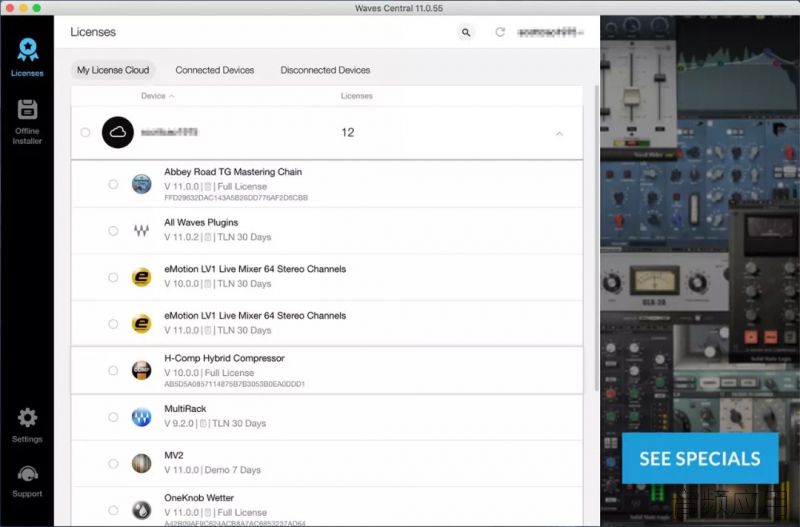The image size is (800, 527).
Task: Click the Abbey Road TG Mastering Chain icon
Action: coord(141,184)
